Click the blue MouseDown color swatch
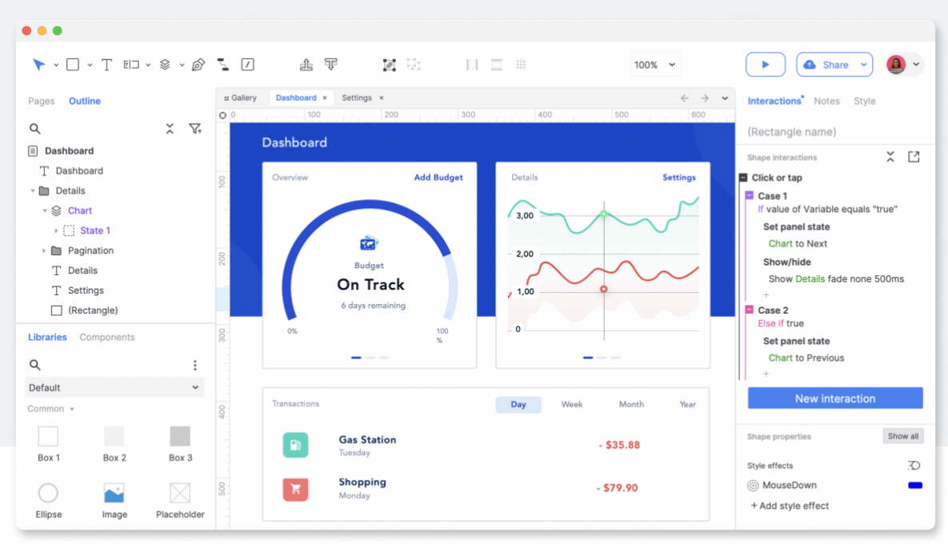Viewport: 948px width, 560px height. 914,486
